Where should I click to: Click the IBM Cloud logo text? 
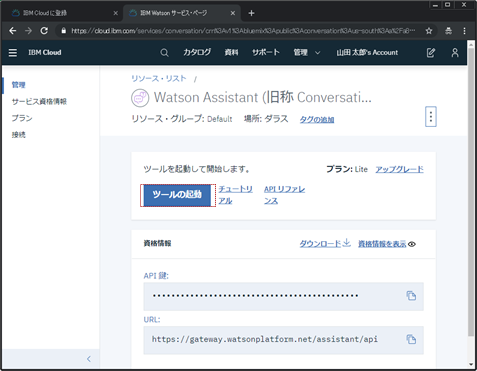click(x=45, y=52)
